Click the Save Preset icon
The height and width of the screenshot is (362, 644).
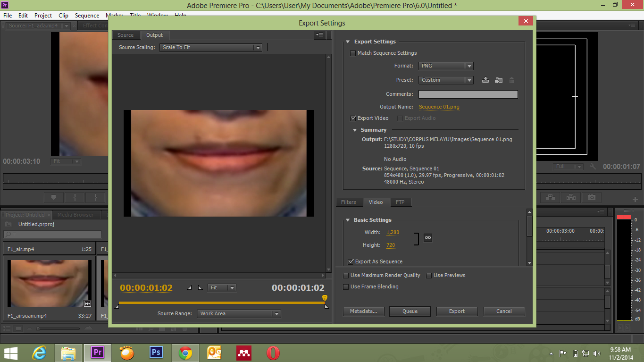point(485,80)
